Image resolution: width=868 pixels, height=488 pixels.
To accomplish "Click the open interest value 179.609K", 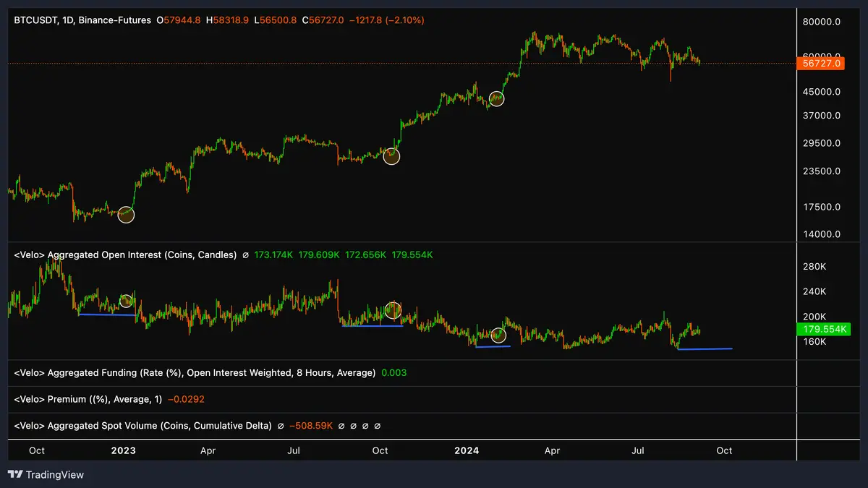I will (x=318, y=255).
